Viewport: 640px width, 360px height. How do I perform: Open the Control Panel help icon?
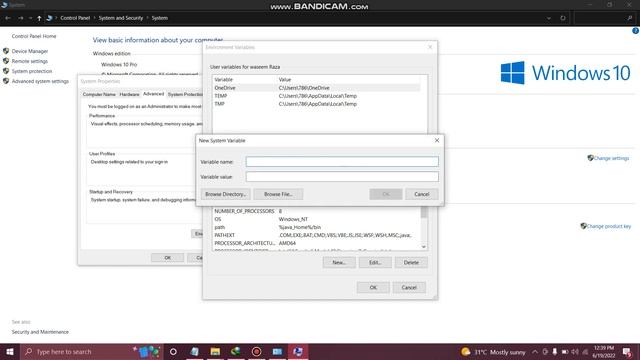click(636, 31)
